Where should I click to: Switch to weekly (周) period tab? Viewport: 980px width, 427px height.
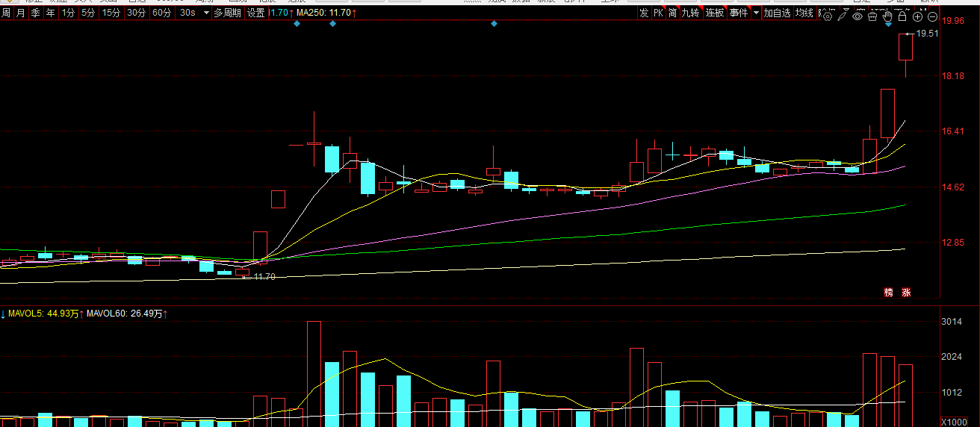click(6, 13)
